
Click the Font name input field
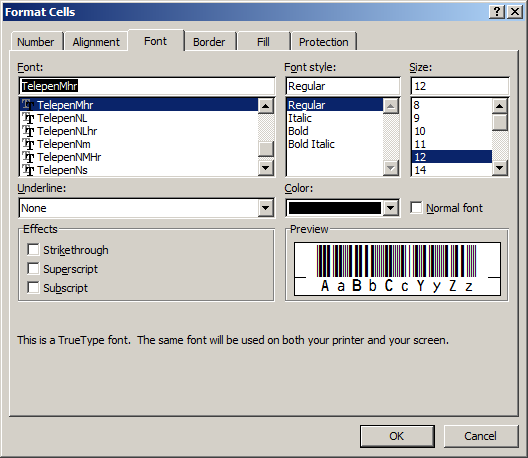[147, 86]
